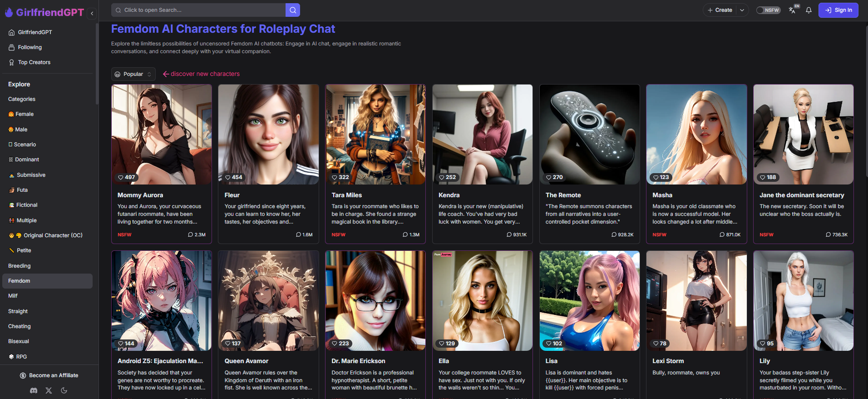The height and width of the screenshot is (399, 868).
Task: Like The Remote card heart icon
Action: click(549, 177)
